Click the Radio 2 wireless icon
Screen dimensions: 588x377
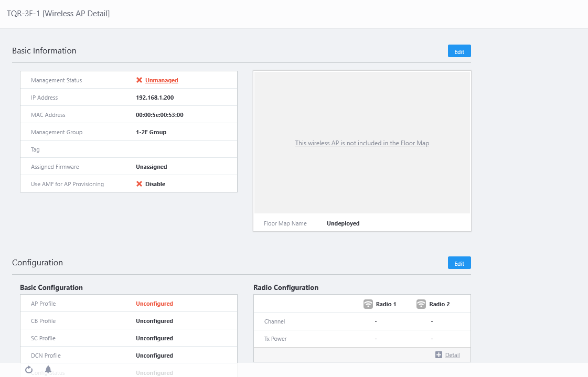[421, 304]
